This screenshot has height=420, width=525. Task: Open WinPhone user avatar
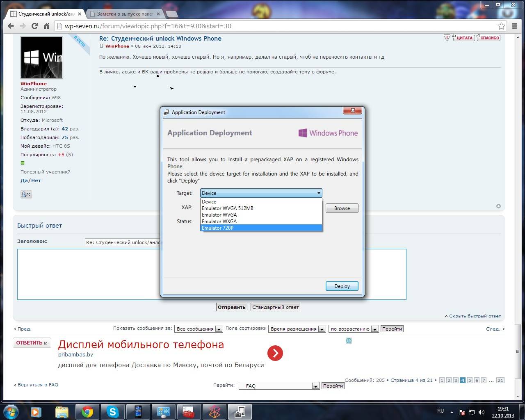tap(42, 57)
